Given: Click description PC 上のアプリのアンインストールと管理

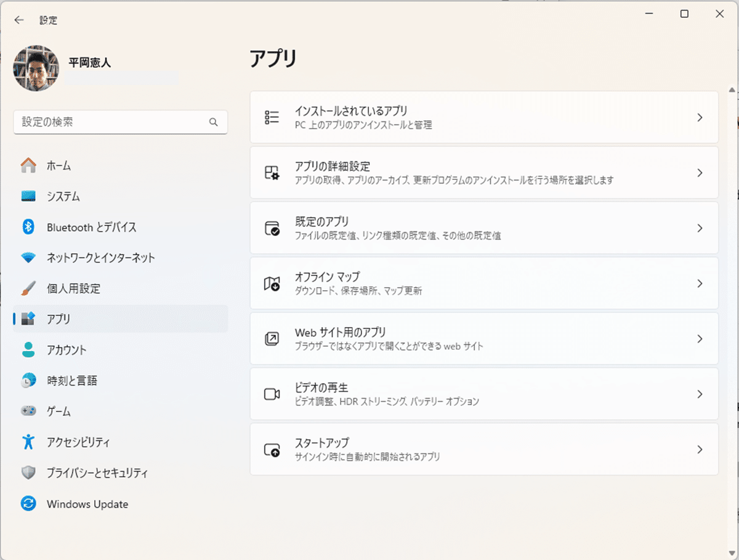Looking at the screenshot, I should (363, 125).
